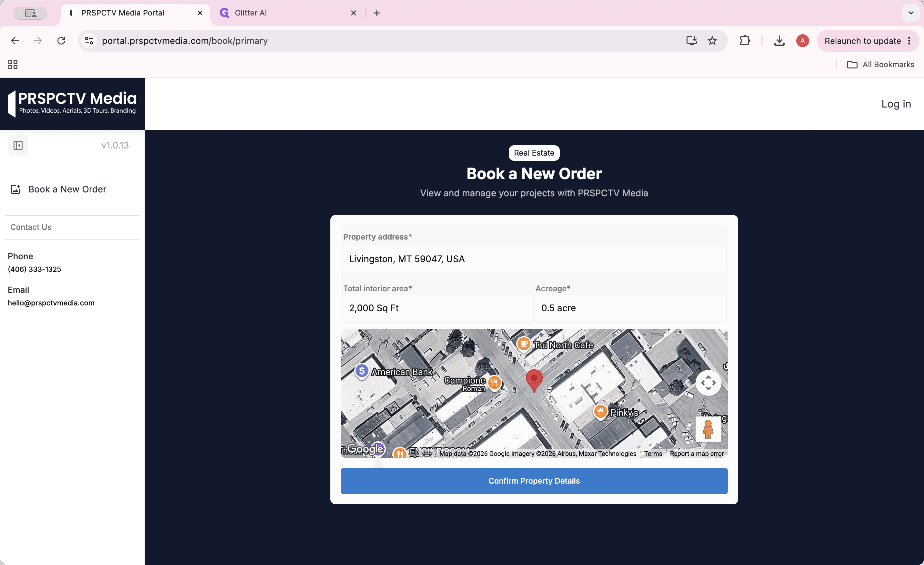Screen dimensions: 924x565
Task: Bookmark this page with star icon
Action: (712, 40)
